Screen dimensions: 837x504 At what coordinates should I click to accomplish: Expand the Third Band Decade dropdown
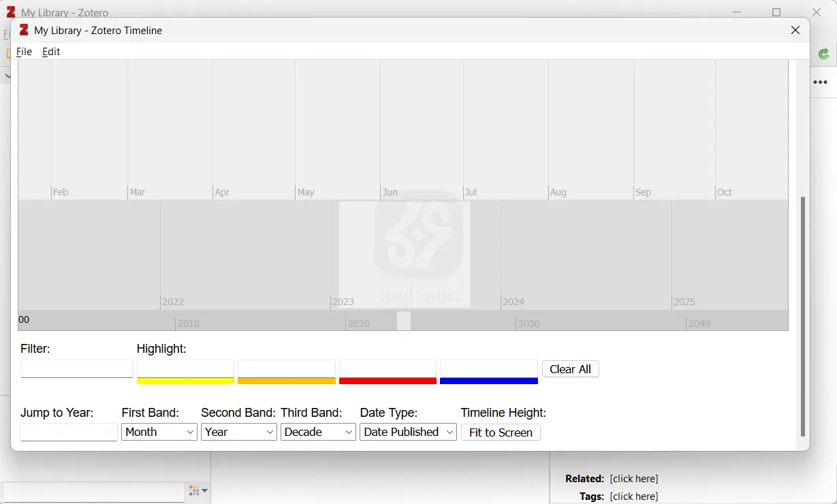pos(318,432)
